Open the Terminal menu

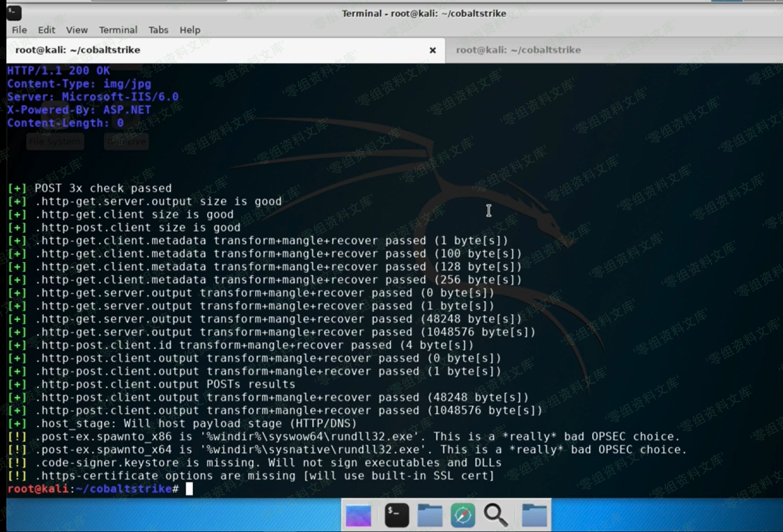118,30
